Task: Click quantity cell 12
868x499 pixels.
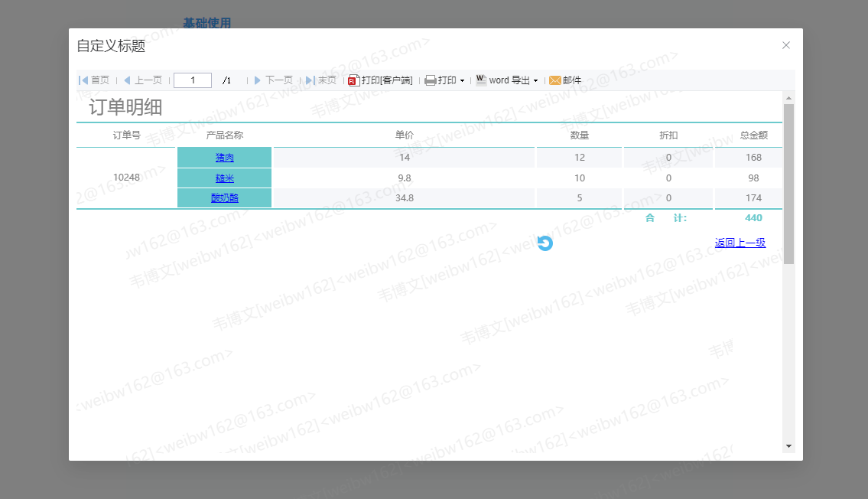Action: [580, 158]
